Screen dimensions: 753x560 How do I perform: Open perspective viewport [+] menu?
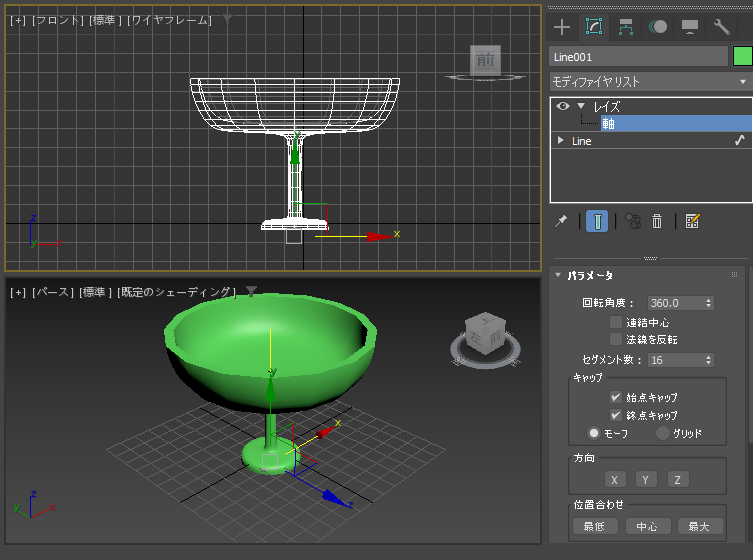click(x=18, y=292)
